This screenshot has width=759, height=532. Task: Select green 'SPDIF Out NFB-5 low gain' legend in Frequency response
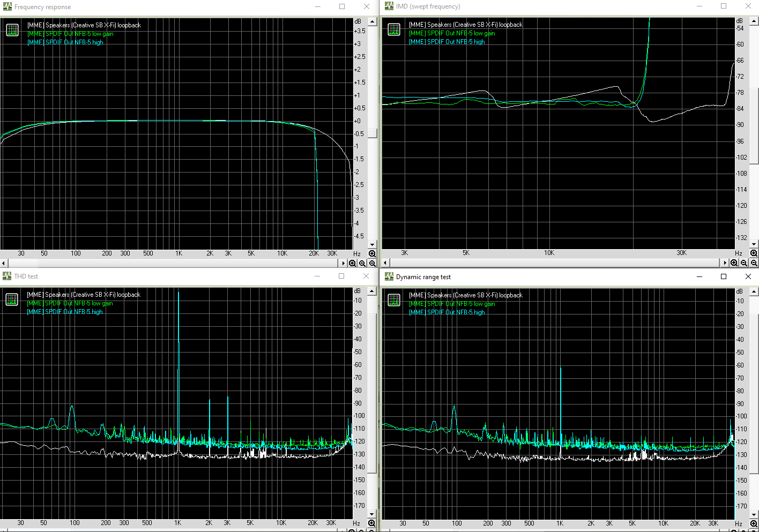pos(70,34)
